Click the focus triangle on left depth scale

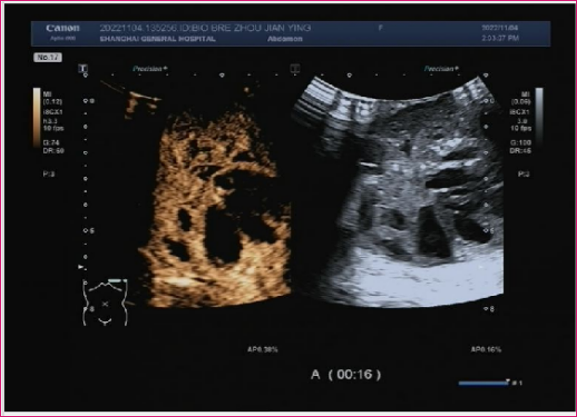pyautogui.click(x=81, y=267)
